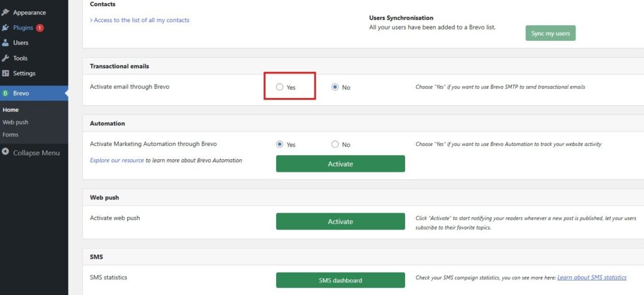644x295 pixels.
Task: Open the Learn about SMS statistics link
Action: 591,277
